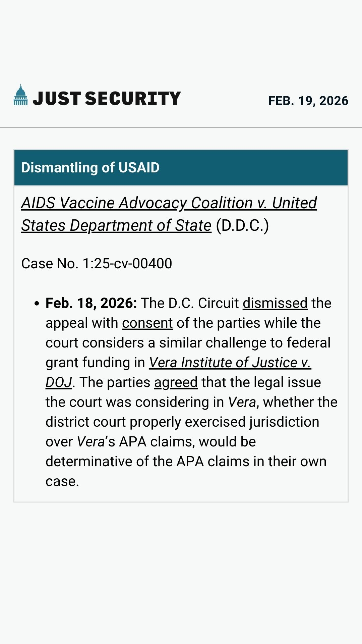Viewport: 362px width, 644px height.
Task: Click the (D.D.C.) court label
Action: pos(242,226)
